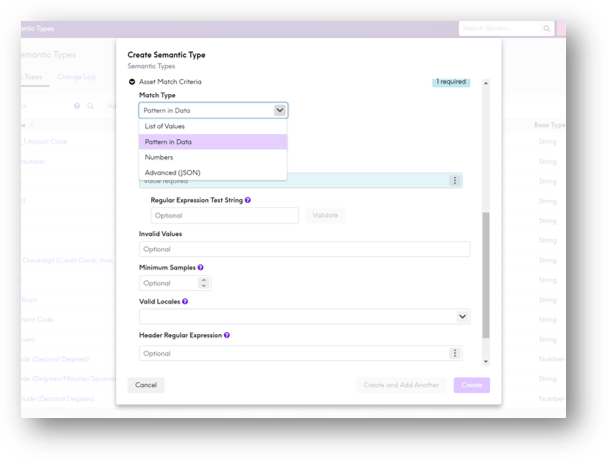Click the Validate button
The image size is (608, 460).
[325, 215]
